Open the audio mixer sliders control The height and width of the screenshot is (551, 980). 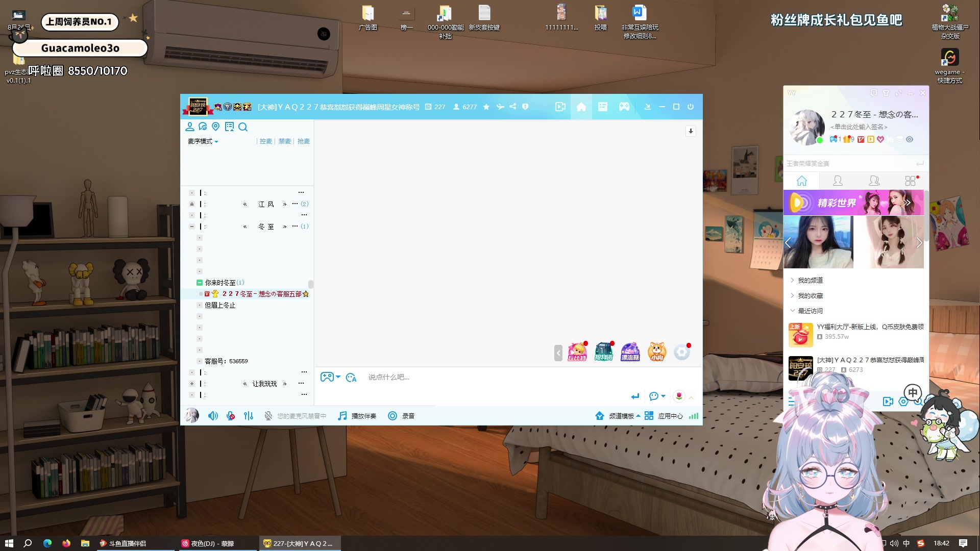click(x=249, y=416)
